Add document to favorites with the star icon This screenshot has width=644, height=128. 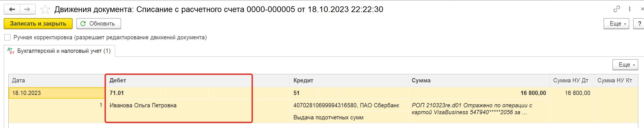coord(45,9)
